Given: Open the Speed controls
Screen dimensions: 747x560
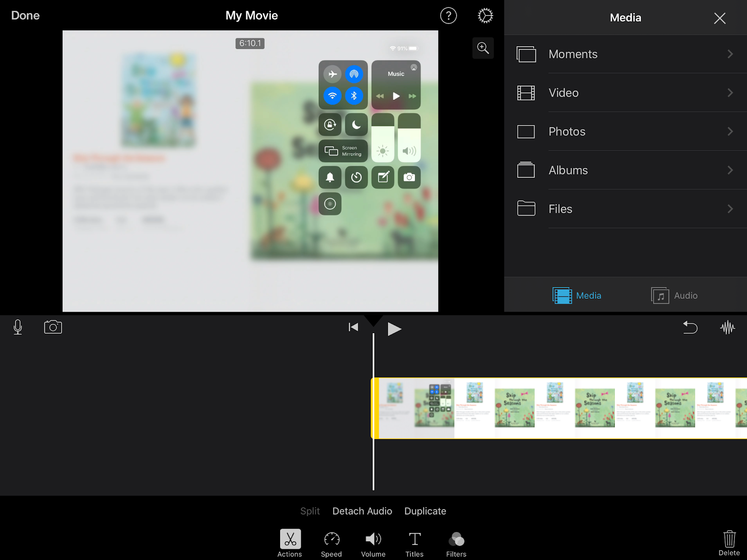Looking at the screenshot, I should point(331,544).
